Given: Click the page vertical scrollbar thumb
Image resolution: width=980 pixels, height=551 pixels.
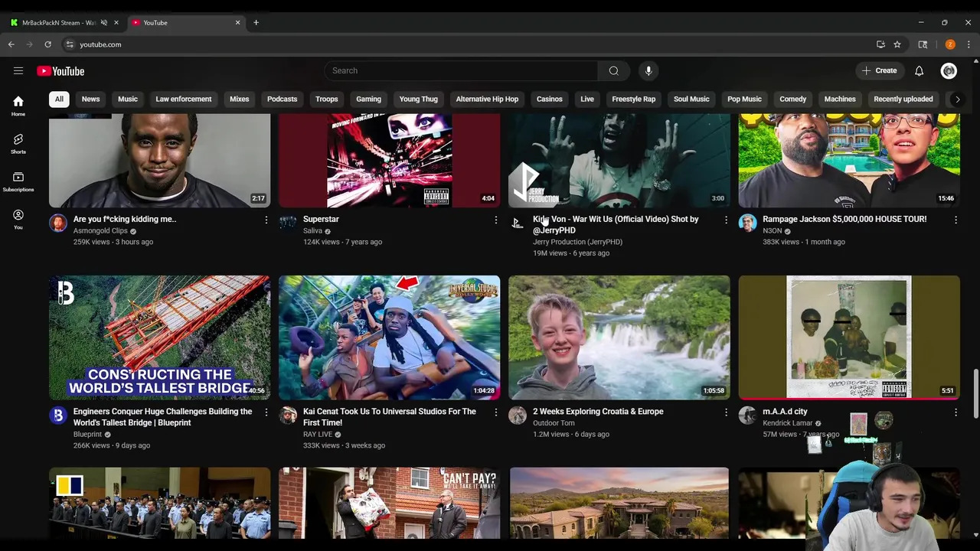Looking at the screenshot, I should [x=975, y=394].
